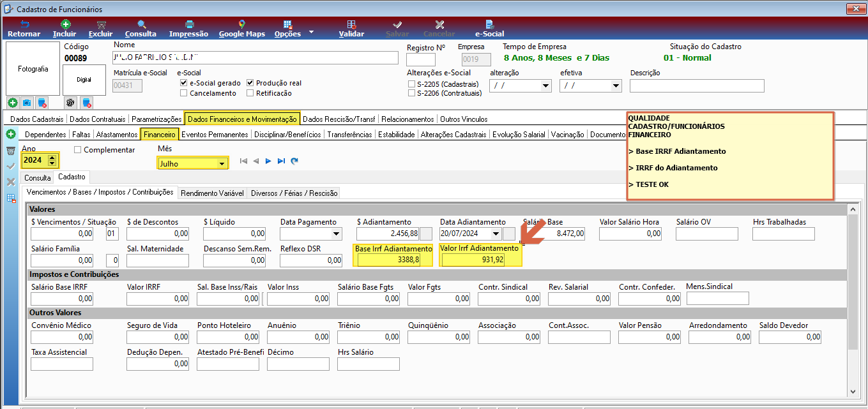Go to the first record with the gray arrow
The width and height of the screenshot is (868, 409).
click(x=243, y=161)
